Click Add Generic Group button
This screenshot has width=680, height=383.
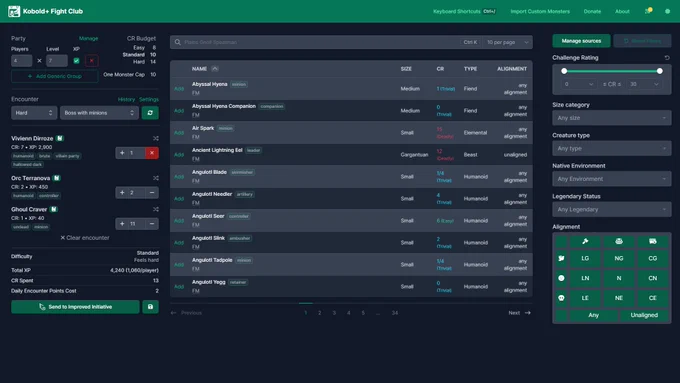[55, 76]
